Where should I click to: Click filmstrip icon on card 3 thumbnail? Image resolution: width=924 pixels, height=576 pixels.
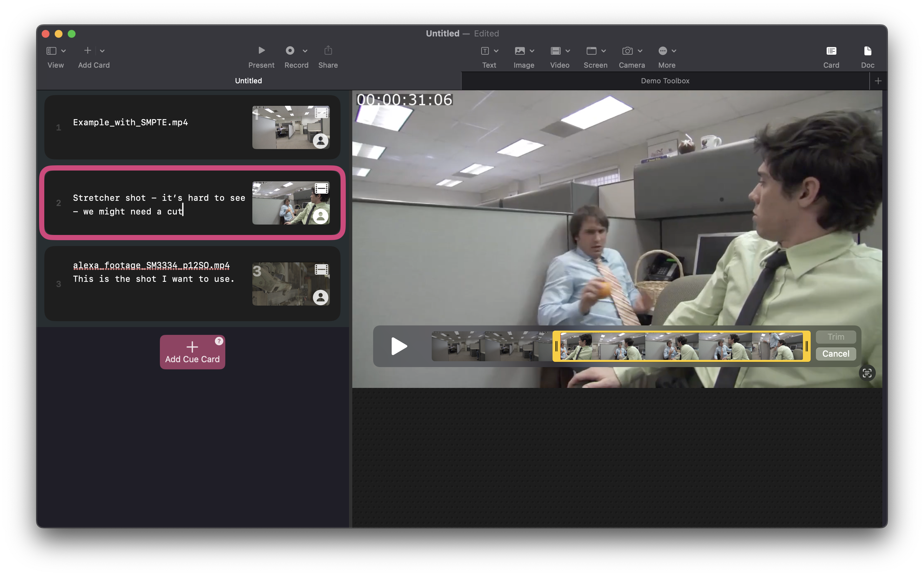pyautogui.click(x=321, y=269)
